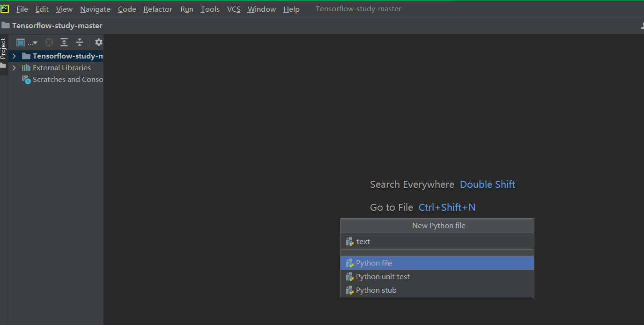Click the Python icon beside 'text' field

[x=349, y=242]
